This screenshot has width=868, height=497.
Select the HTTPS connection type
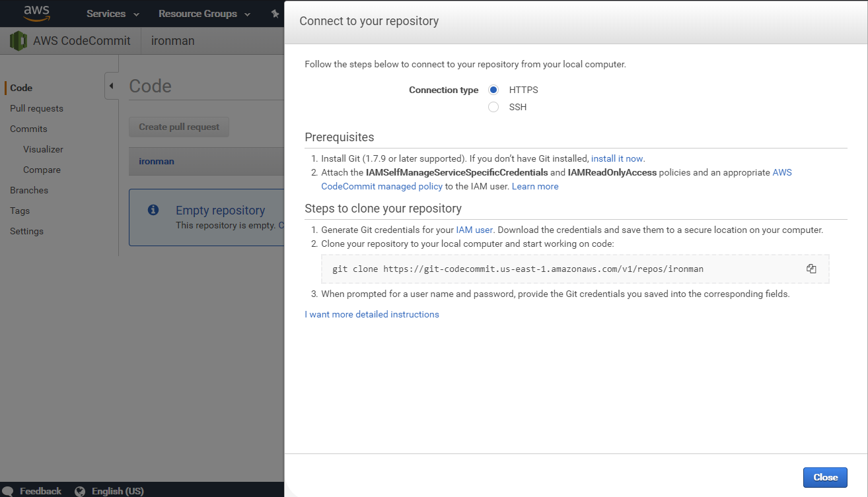(x=493, y=90)
